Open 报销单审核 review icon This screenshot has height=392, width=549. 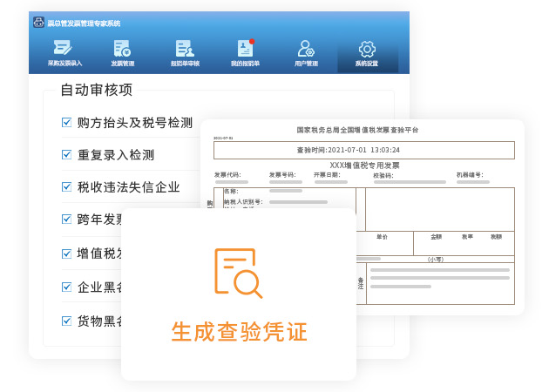(x=184, y=51)
